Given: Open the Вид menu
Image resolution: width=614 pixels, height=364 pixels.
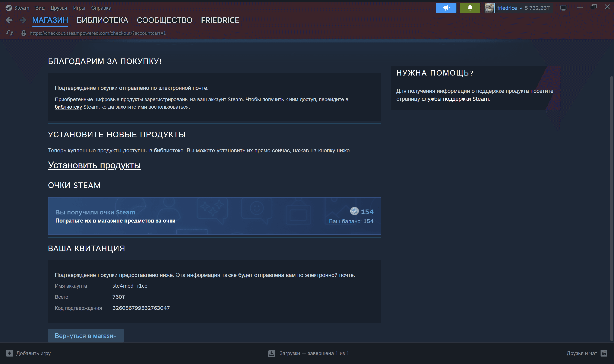Looking at the screenshot, I should point(40,8).
